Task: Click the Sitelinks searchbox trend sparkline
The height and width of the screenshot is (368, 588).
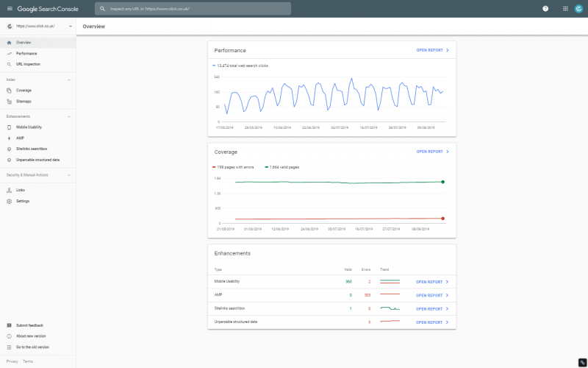Action: (x=390, y=308)
